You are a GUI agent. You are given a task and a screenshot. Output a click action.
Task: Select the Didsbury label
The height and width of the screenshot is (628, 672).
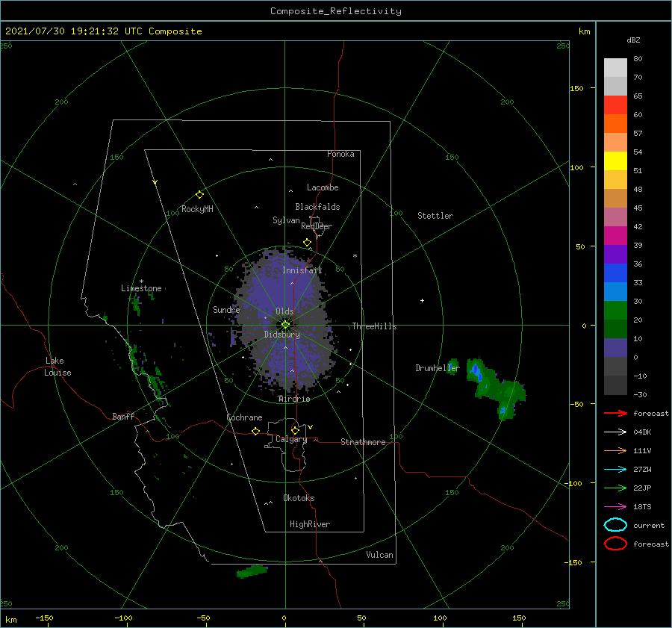point(281,335)
